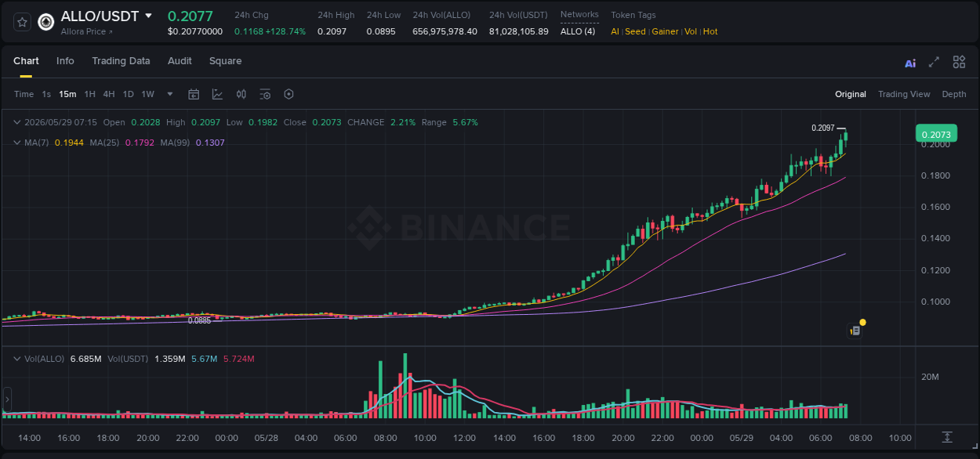
Task: Switch to the Trading View chart
Action: 904,94
